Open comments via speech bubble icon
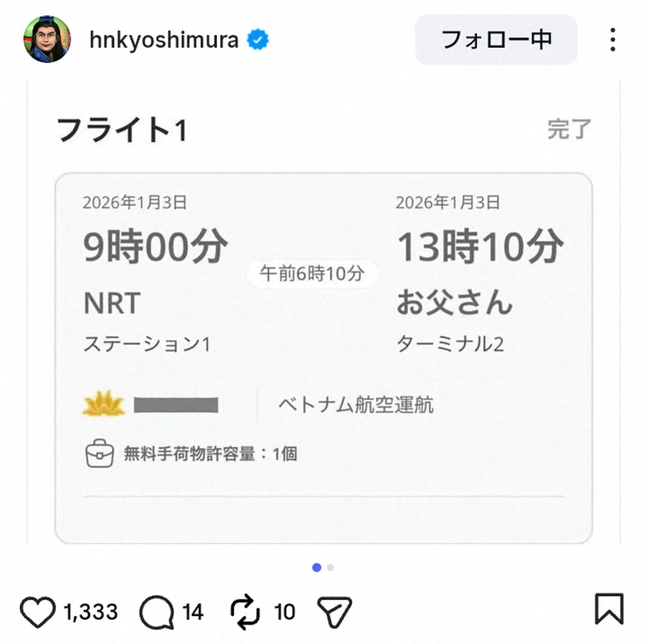This screenshot has width=648, height=644. (157, 612)
